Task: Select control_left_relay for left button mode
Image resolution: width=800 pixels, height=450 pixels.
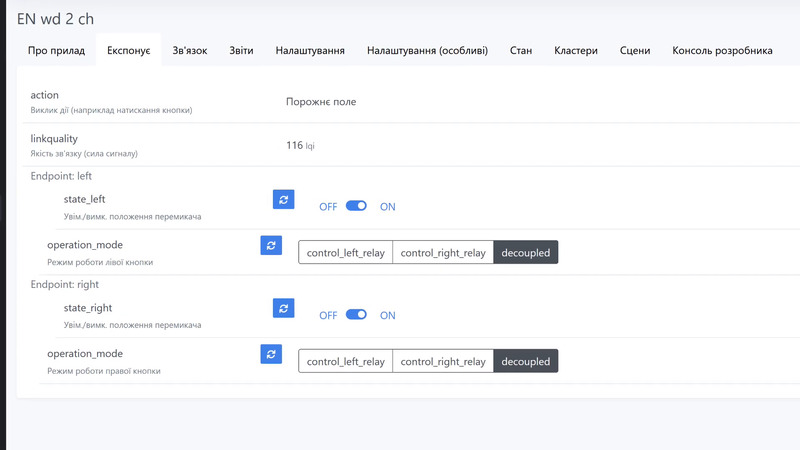Action: 345,253
